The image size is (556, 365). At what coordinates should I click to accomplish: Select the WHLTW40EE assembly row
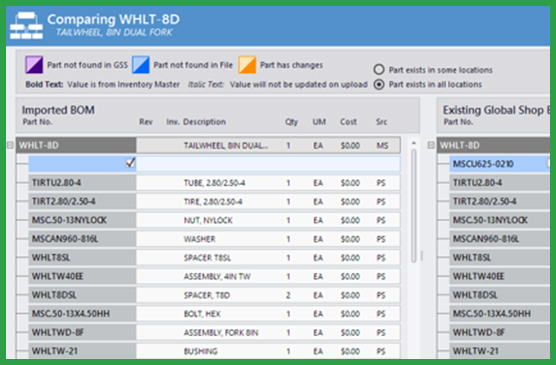215,276
